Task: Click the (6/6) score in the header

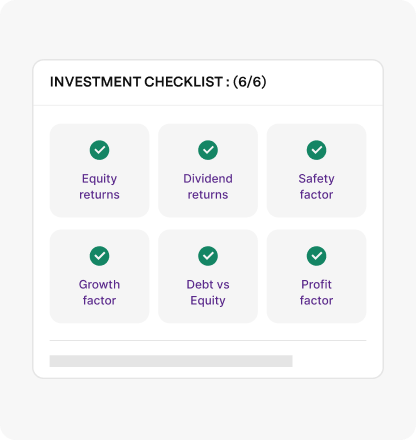Action: pos(250,82)
